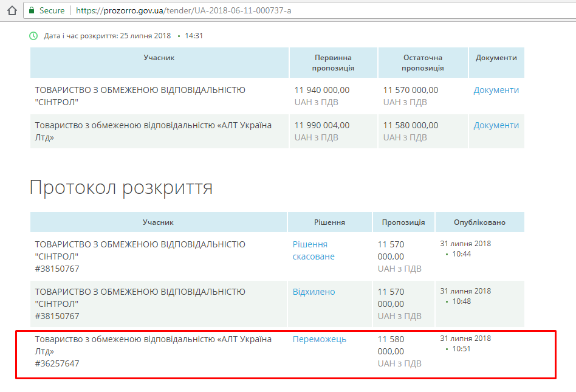Click initial bid 11 990 004,00
Image resolution: width=576 pixels, height=392 pixels.
322,125
